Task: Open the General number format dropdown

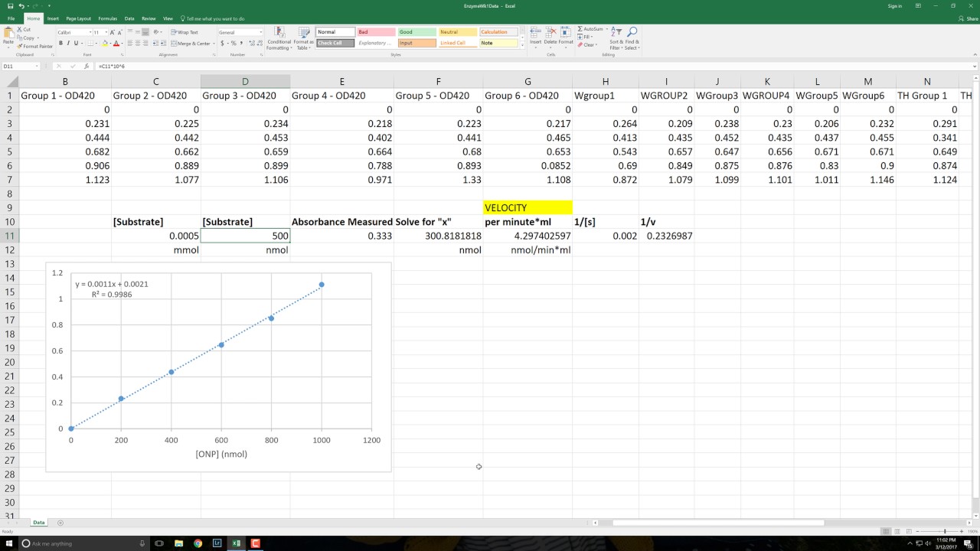Action: click(x=260, y=32)
